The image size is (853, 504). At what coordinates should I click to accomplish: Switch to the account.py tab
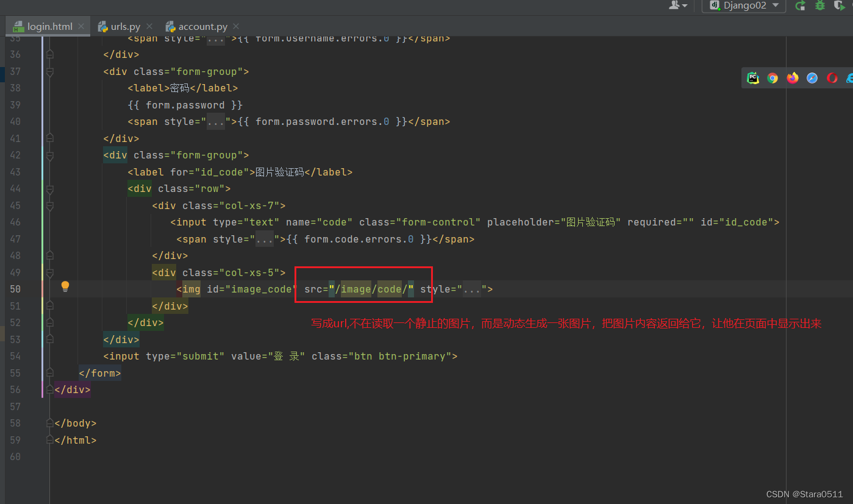[x=202, y=27]
